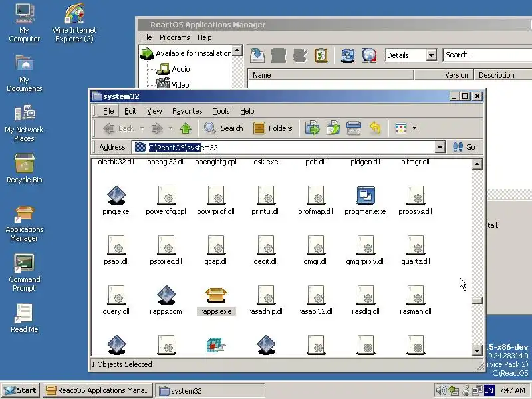
Task: Open the Tools menu in system32
Action: [221, 111]
